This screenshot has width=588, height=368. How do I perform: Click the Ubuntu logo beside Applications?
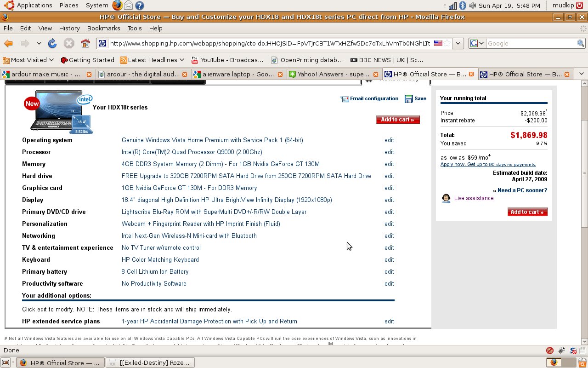tap(8, 6)
